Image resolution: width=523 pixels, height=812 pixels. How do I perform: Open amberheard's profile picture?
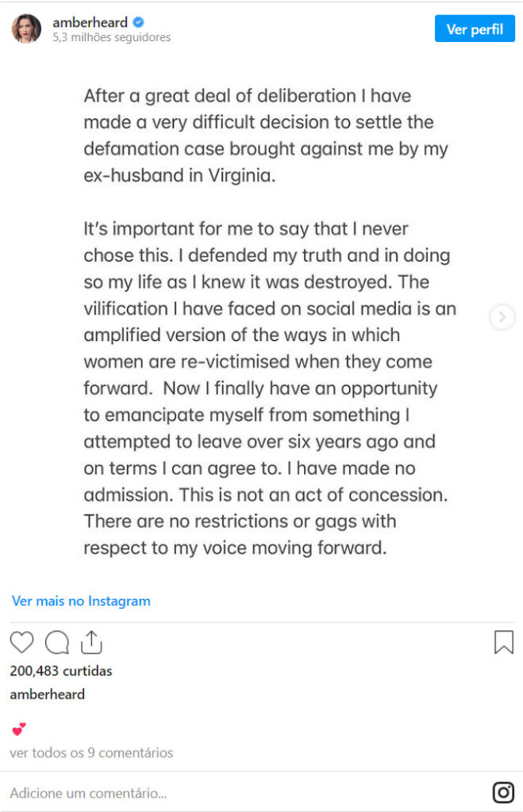point(26,29)
